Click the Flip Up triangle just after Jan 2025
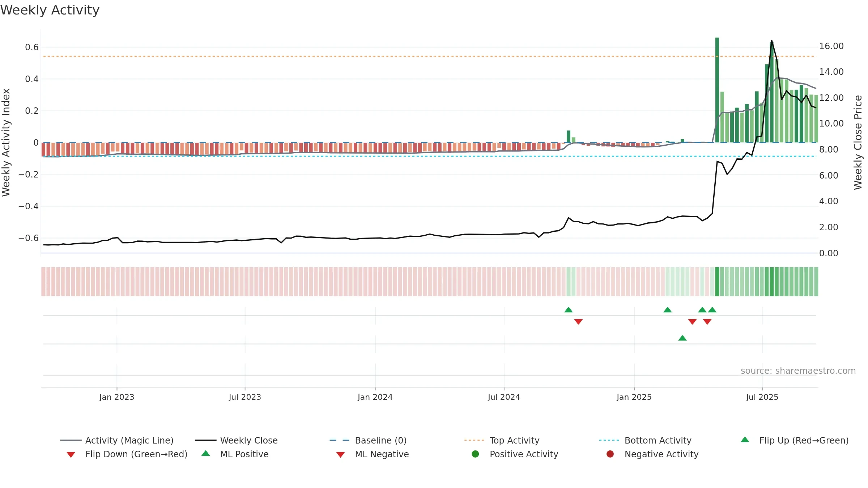The image size is (868, 488). coord(668,310)
